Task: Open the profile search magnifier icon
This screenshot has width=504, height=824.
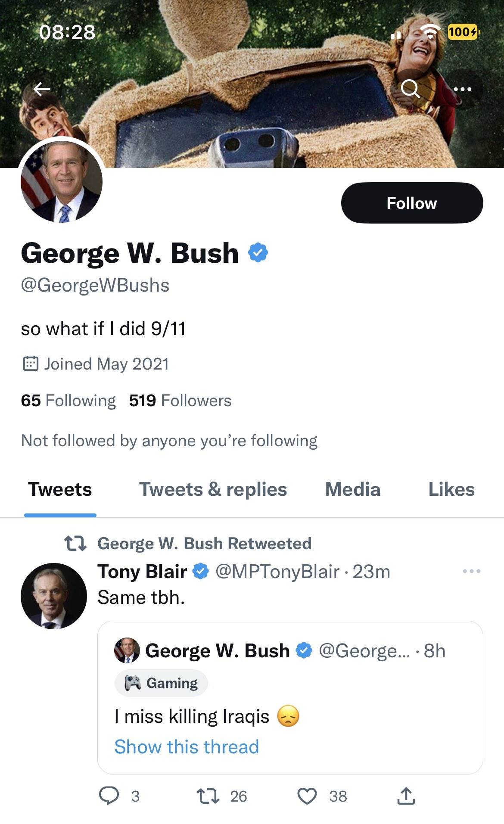Action: [x=410, y=89]
